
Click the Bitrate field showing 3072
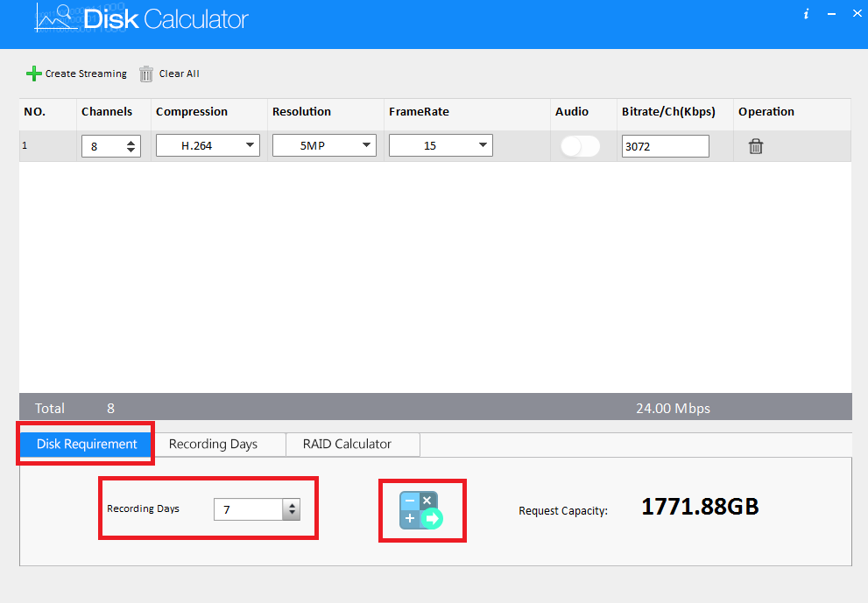666,146
